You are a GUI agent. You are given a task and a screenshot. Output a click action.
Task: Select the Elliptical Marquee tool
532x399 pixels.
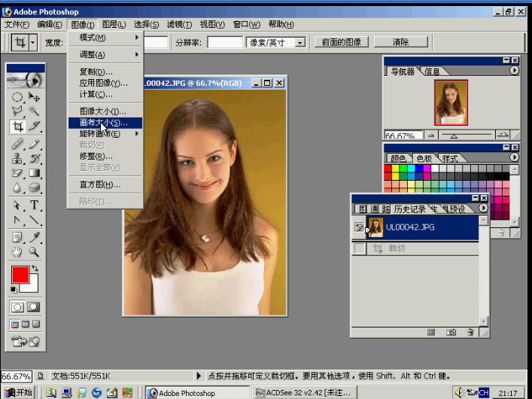click(17, 96)
